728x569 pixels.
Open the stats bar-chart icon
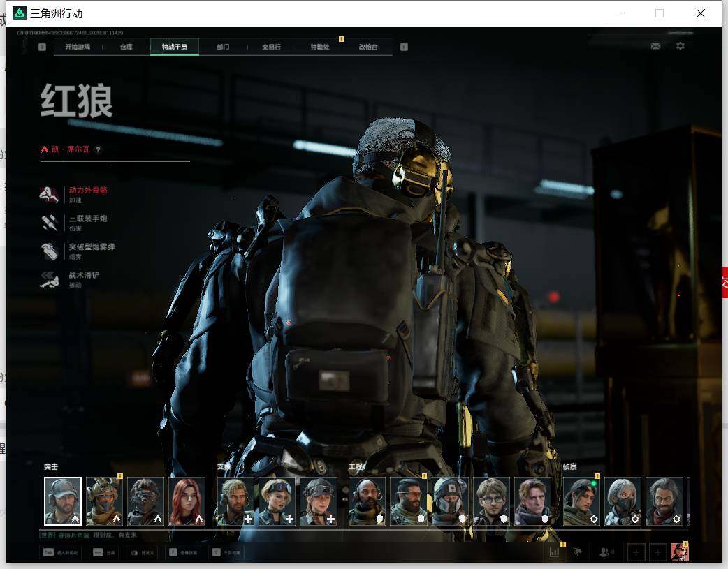(554, 552)
